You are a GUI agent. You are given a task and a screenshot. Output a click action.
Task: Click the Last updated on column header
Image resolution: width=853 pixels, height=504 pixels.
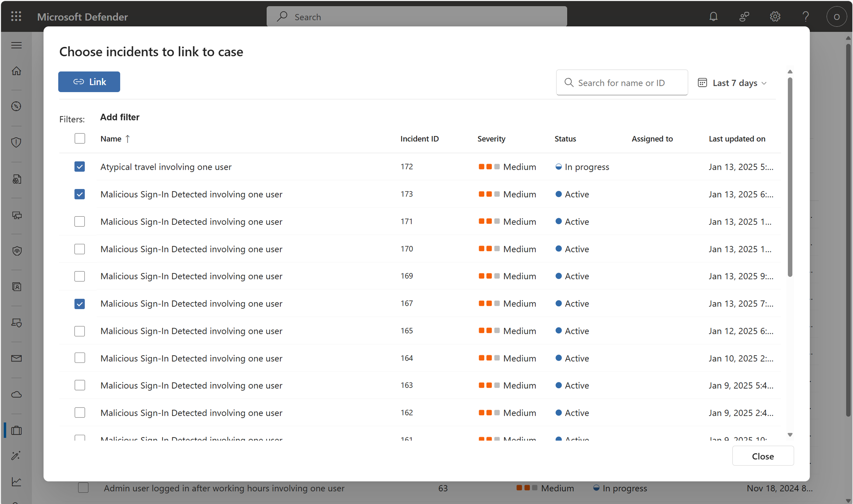tap(737, 139)
